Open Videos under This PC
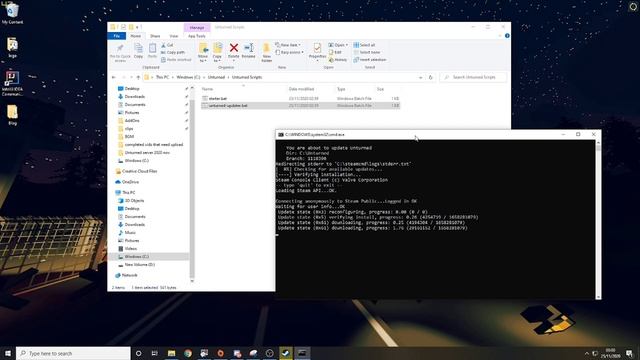 click(x=131, y=249)
